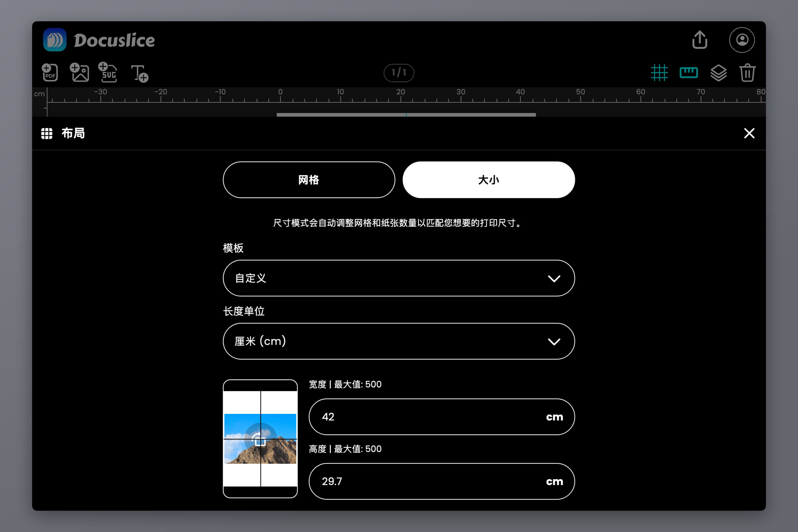The image size is (798, 532).
Task: Add an SVG file
Action: pyautogui.click(x=108, y=72)
